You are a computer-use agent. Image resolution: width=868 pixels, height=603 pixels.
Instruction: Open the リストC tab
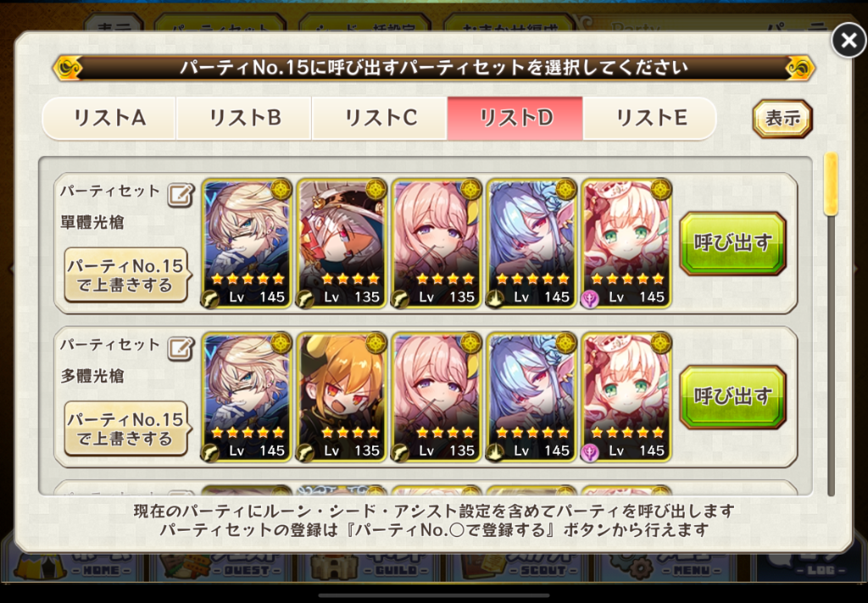(x=380, y=118)
